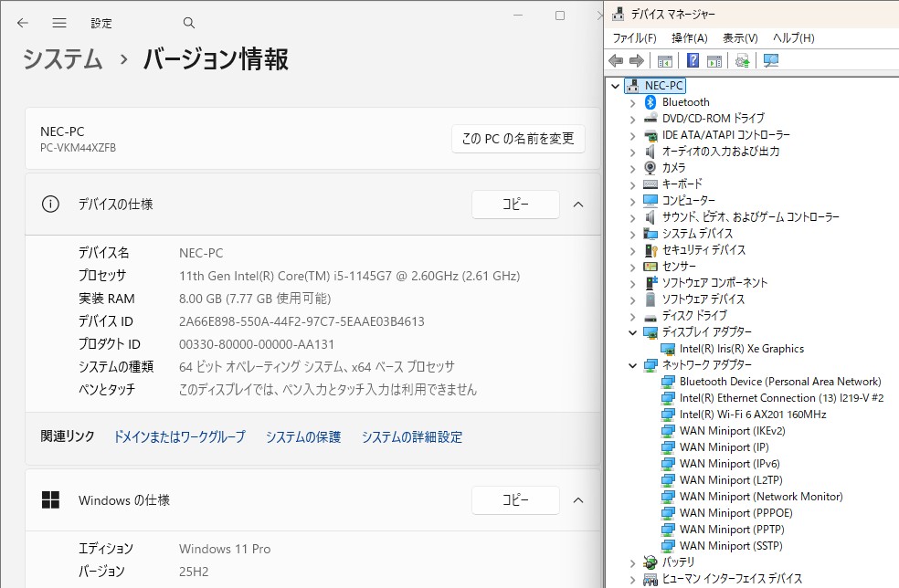Screen dimensions: 899x588
Task: Open the Settings hamburger navigation menu
Action: click(59, 23)
